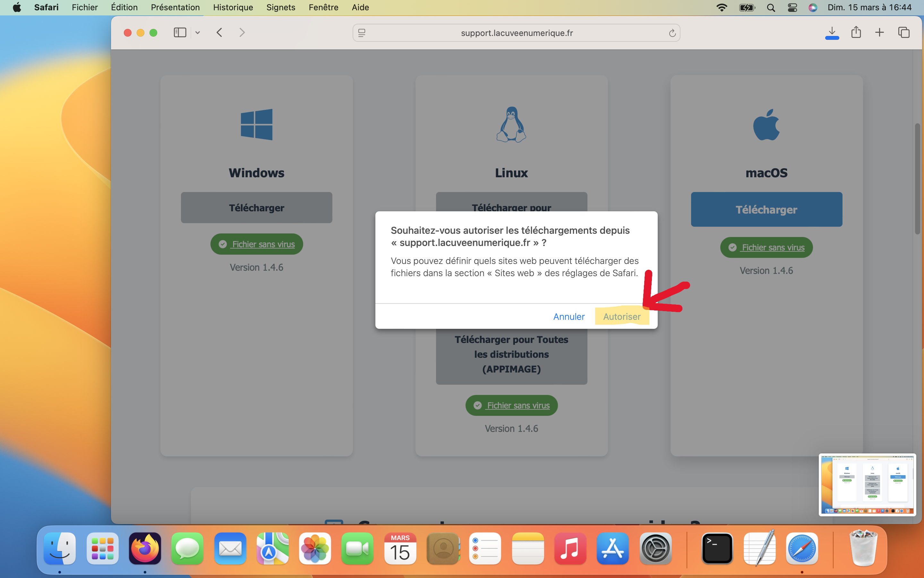Click the Autoriser button in the dialog
The height and width of the screenshot is (578, 924).
tap(621, 317)
